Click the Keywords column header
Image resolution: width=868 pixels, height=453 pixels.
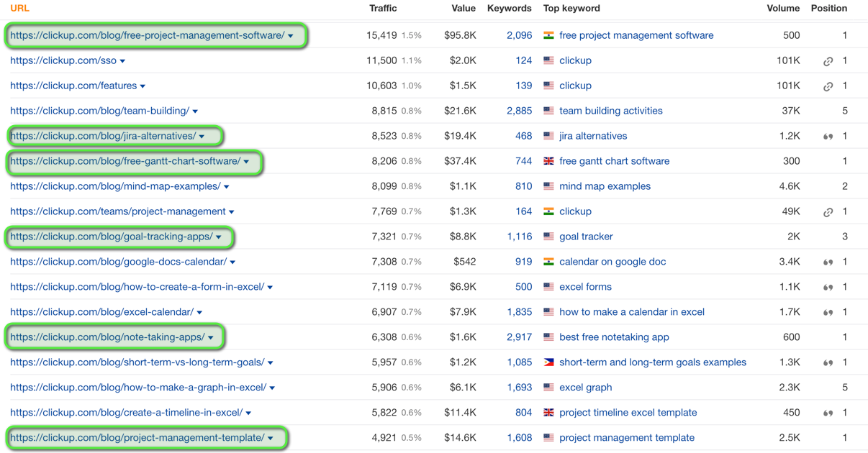coord(510,9)
